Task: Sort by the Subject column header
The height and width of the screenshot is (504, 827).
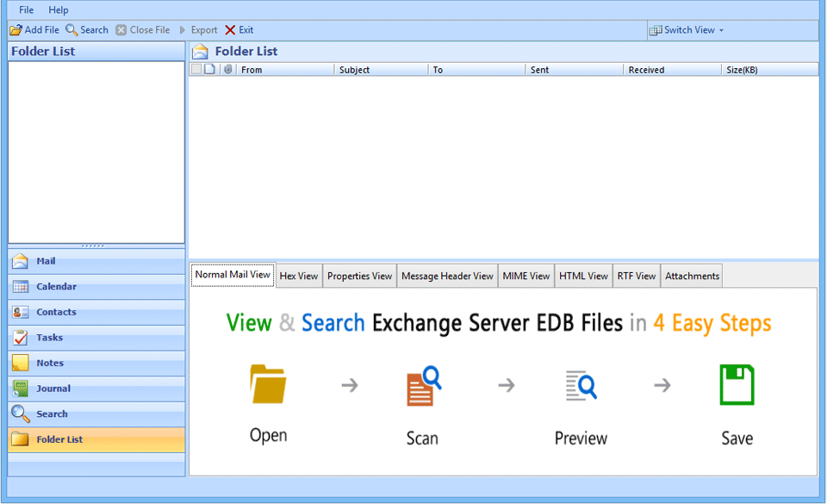Action: click(x=381, y=70)
